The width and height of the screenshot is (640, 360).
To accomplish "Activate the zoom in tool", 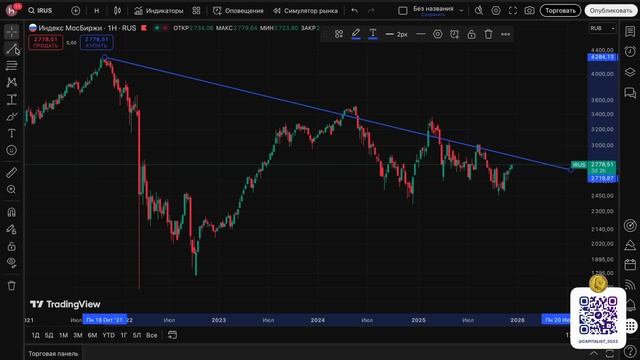I will tap(11, 189).
